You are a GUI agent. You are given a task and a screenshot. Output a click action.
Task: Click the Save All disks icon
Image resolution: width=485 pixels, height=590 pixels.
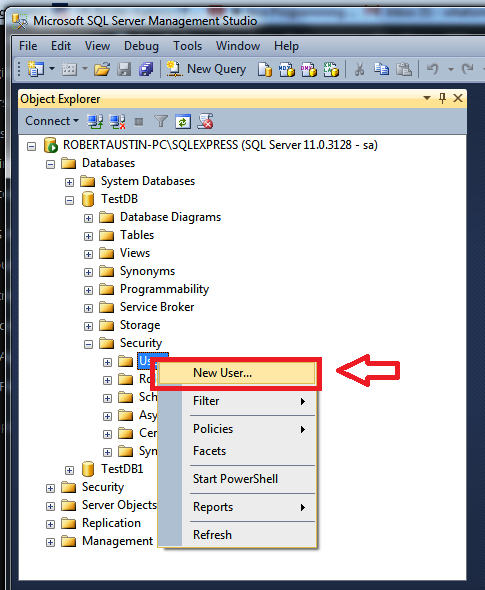(146, 69)
